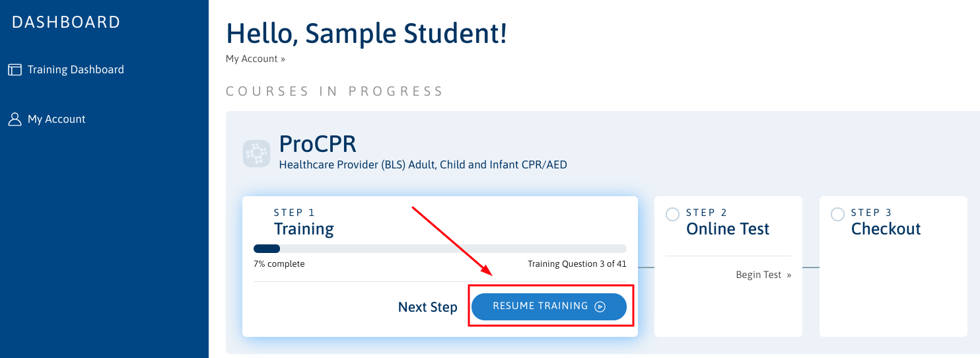Click the My Account person icon
This screenshot has width=980, height=358.
15,119
